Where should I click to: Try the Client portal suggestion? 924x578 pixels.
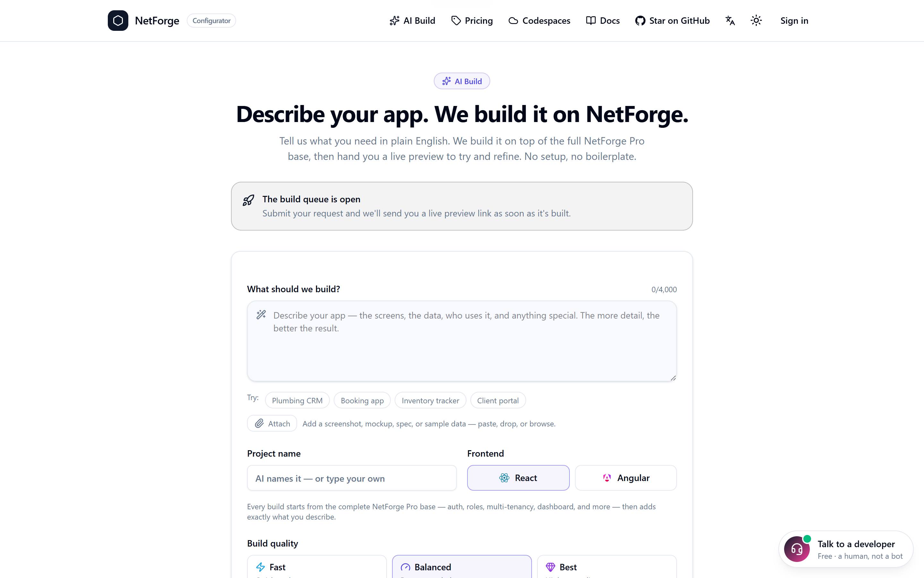coord(498,400)
